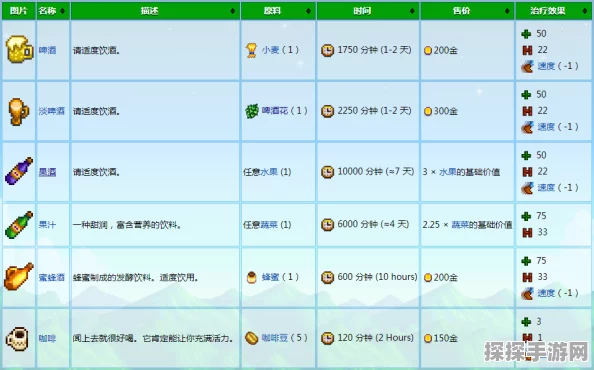Click the green energy plus icon in 啤酒 row

pos(526,34)
